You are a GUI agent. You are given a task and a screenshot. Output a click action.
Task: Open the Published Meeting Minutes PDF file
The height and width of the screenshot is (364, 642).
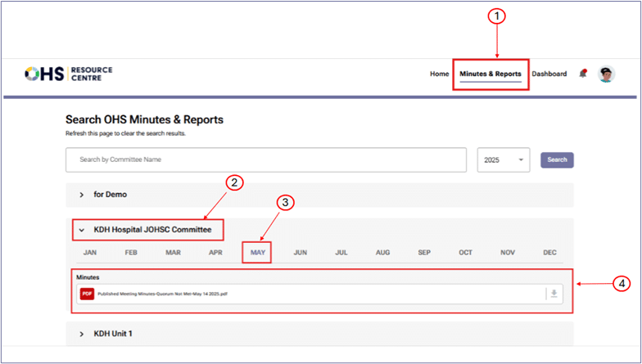[x=162, y=294]
